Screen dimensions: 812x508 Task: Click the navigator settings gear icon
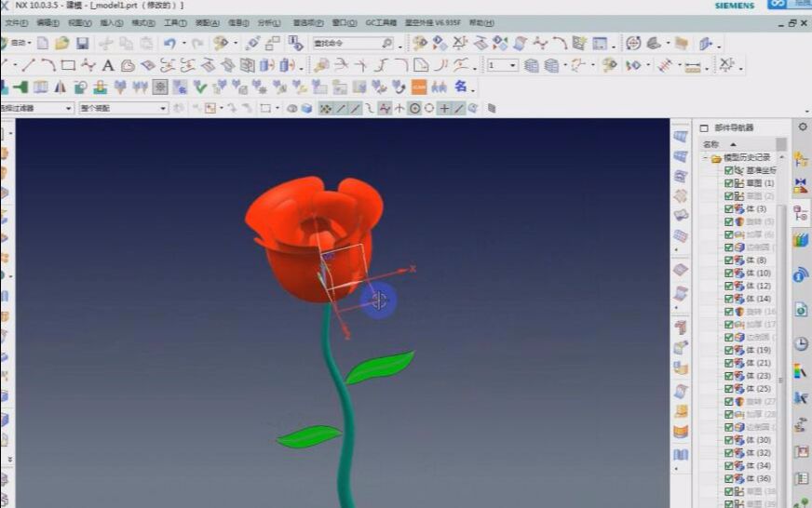pos(803,127)
